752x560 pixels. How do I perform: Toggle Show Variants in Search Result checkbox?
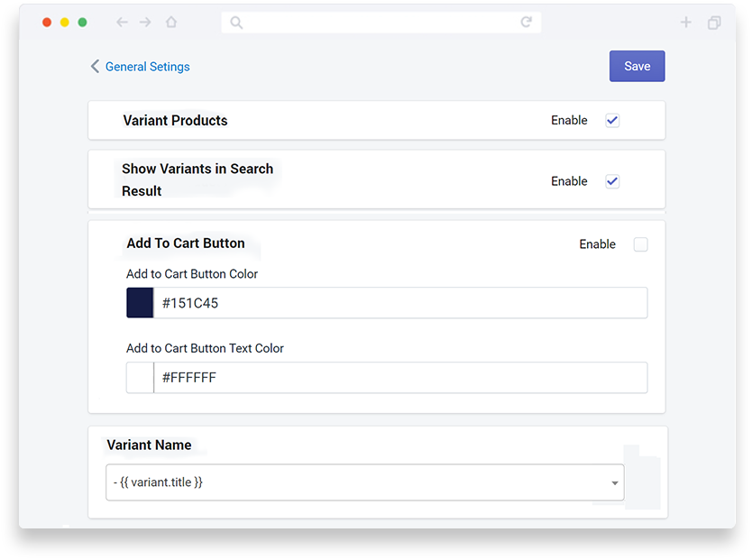pyautogui.click(x=612, y=181)
